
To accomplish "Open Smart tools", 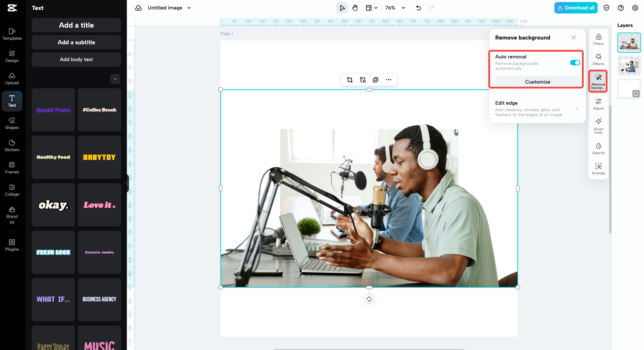I will pyautogui.click(x=598, y=125).
